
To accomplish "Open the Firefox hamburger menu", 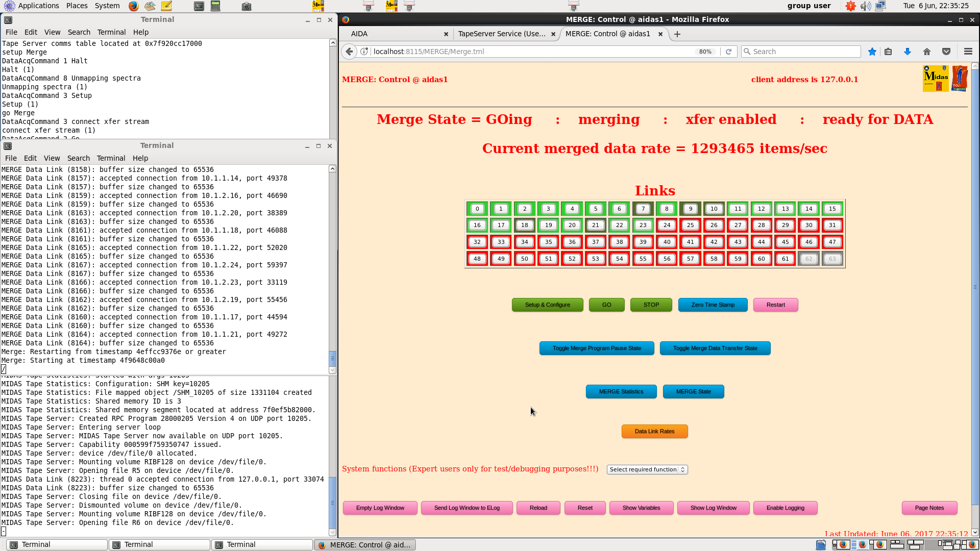I will pyautogui.click(x=968, y=52).
